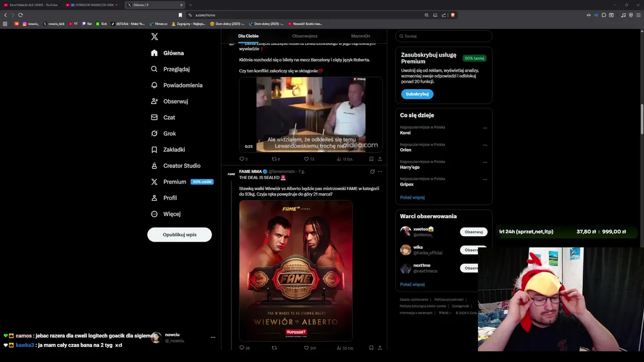Open more options for Gripex trend
This screenshot has width=644, height=362.
coord(485,179)
